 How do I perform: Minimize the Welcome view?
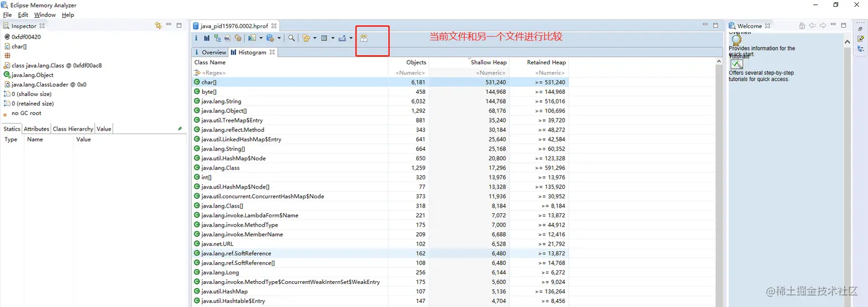tap(833, 24)
